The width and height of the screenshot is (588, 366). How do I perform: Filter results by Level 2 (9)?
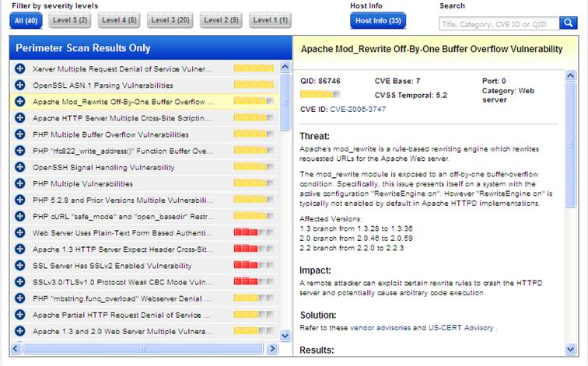(x=221, y=20)
